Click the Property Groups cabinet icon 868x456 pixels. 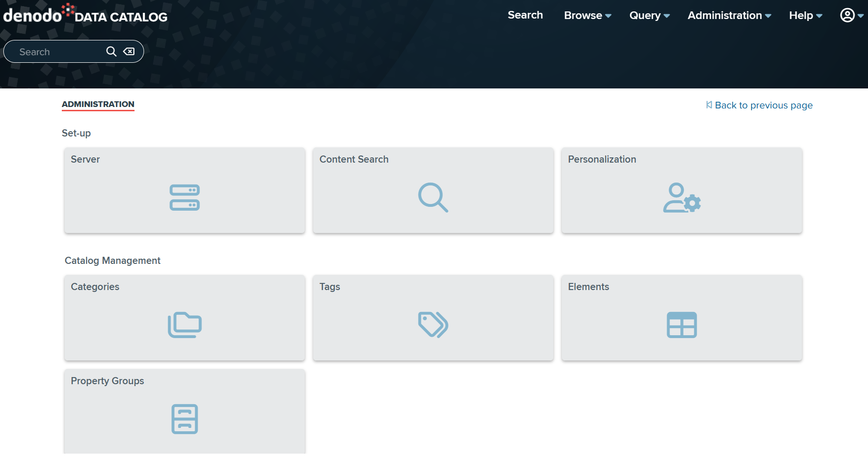tap(184, 419)
